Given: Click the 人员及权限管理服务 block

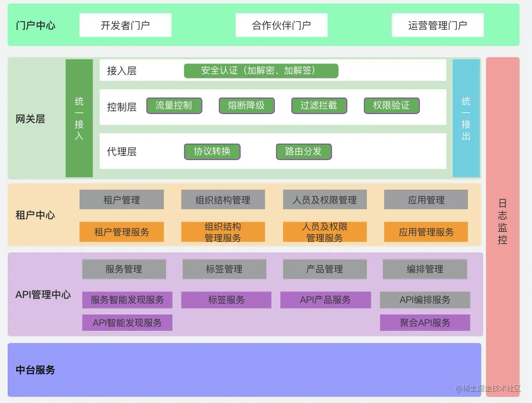Looking at the screenshot, I should click(x=325, y=232).
